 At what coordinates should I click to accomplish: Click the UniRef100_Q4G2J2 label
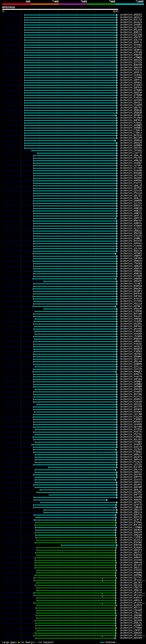131,567
